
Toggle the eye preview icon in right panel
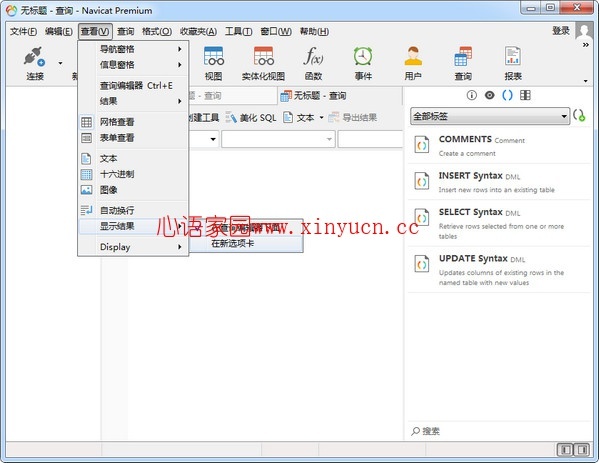point(489,95)
